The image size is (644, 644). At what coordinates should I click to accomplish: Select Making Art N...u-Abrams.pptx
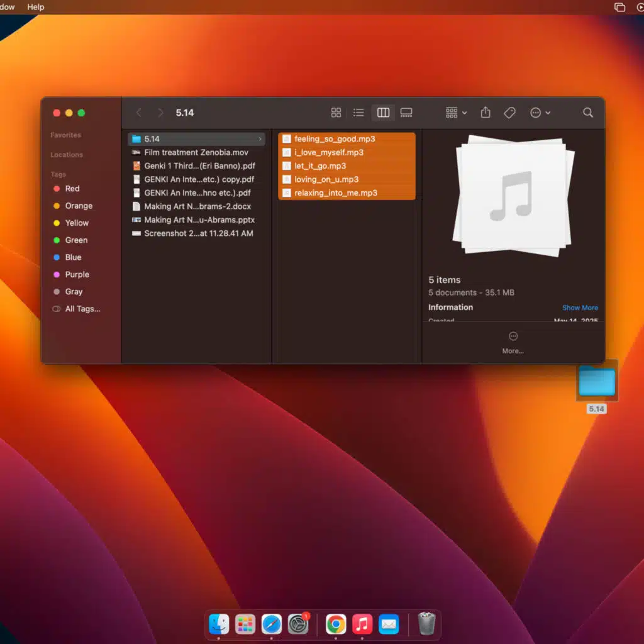pos(196,220)
